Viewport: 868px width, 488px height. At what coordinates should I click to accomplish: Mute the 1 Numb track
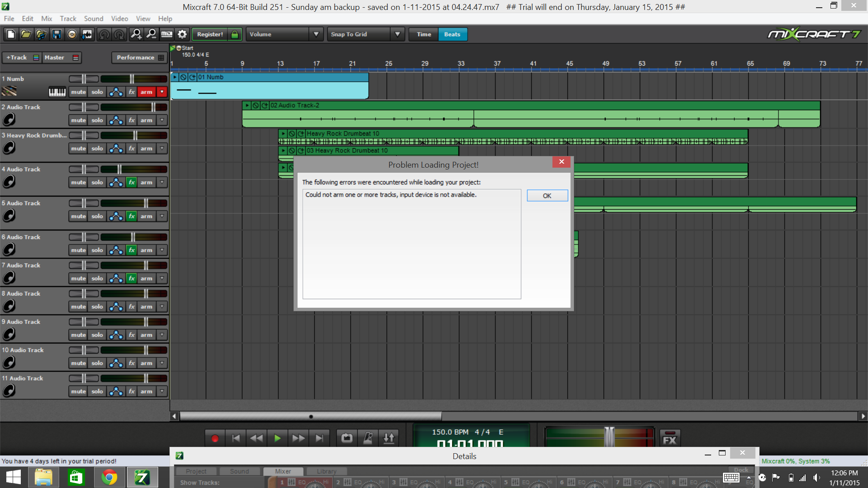[78, 92]
